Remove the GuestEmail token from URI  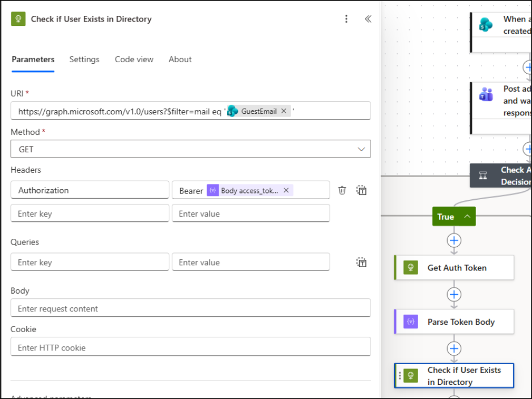[x=284, y=111]
